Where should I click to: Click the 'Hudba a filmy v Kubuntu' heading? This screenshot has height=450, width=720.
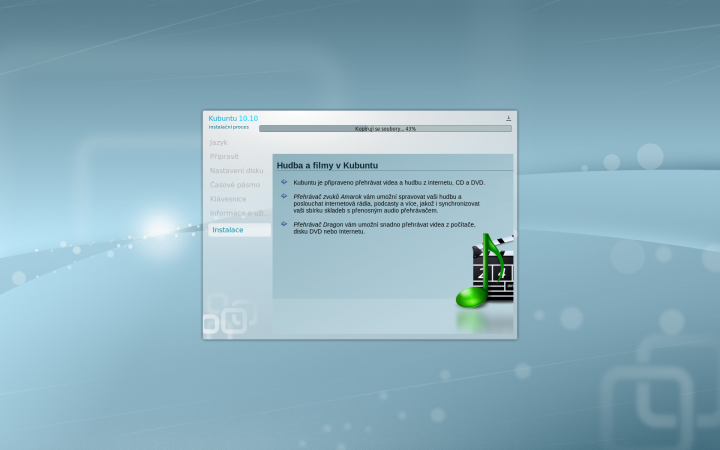pyautogui.click(x=327, y=165)
